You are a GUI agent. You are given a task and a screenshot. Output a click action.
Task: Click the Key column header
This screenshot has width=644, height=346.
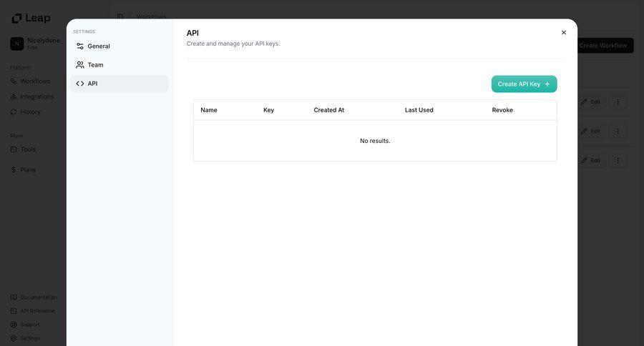coord(268,110)
